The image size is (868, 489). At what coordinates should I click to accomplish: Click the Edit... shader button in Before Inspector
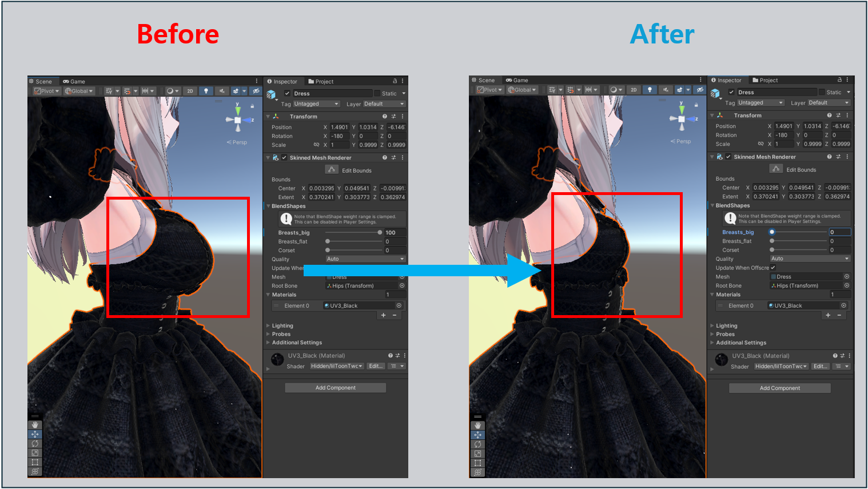tap(376, 366)
